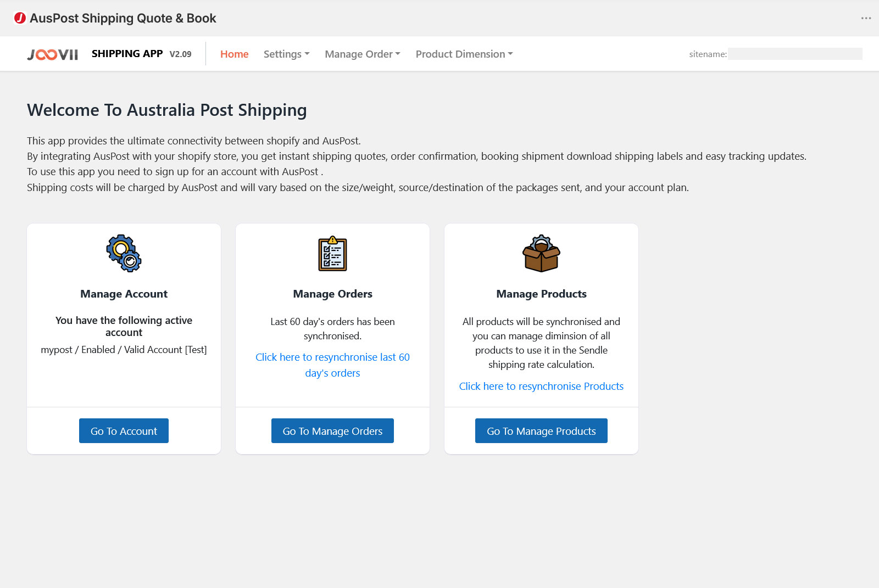Click here to resynchronise Products link
The height and width of the screenshot is (588, 879).
tap(541, 386)
